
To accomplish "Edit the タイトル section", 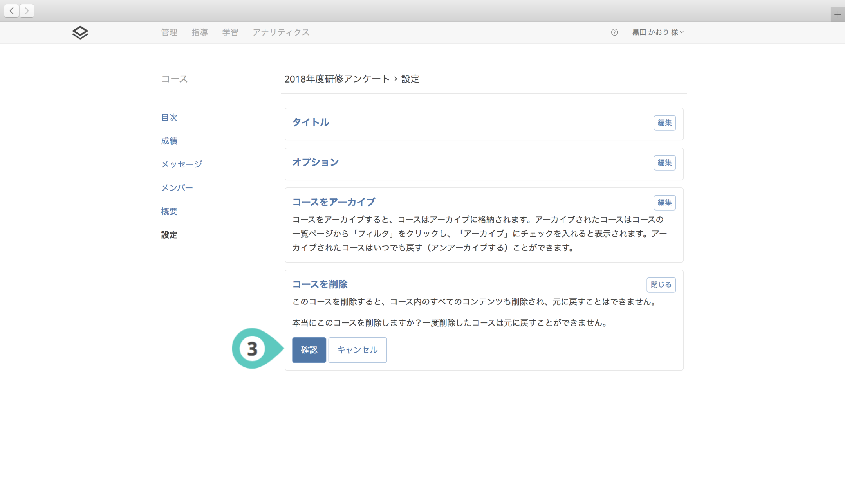I will (664, 123).
